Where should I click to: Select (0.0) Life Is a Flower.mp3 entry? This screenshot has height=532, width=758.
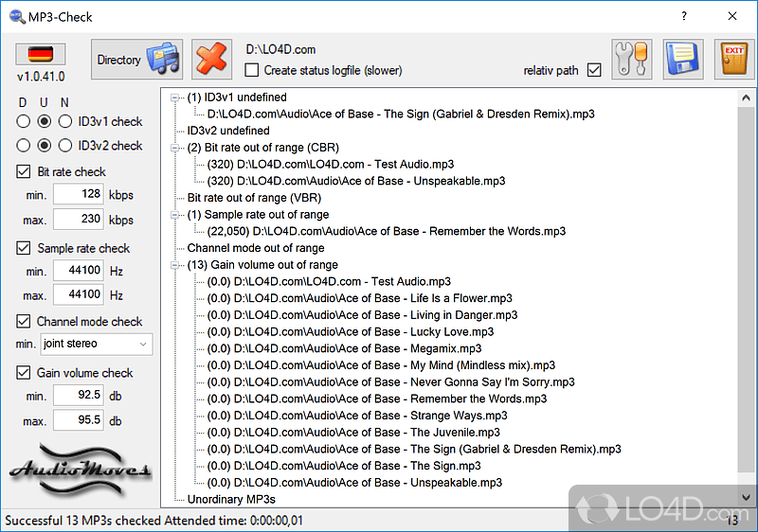coord(360,298)
